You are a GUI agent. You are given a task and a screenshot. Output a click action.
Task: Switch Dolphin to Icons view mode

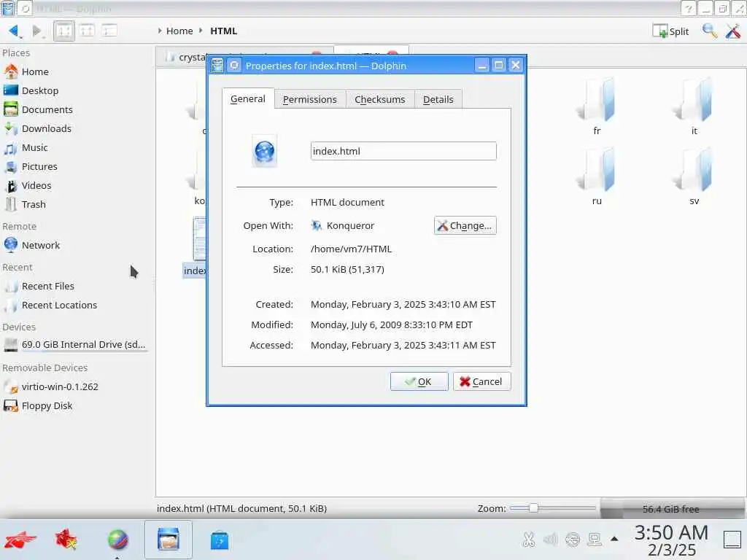(64, 31)
